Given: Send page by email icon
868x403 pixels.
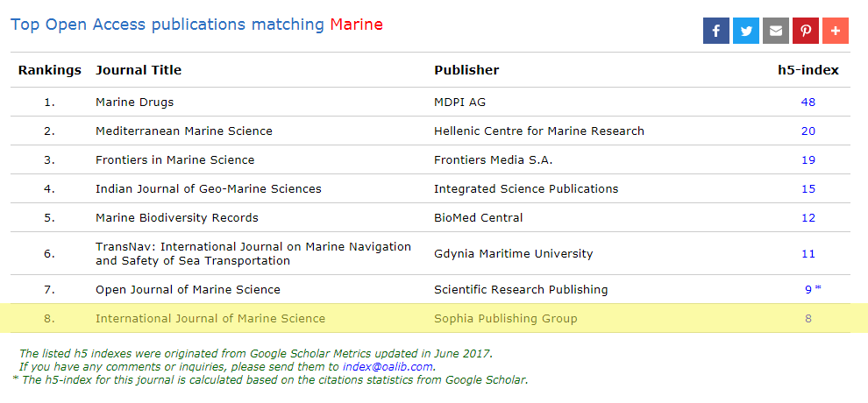Looking at the screenshot, I should click(776, 31).
